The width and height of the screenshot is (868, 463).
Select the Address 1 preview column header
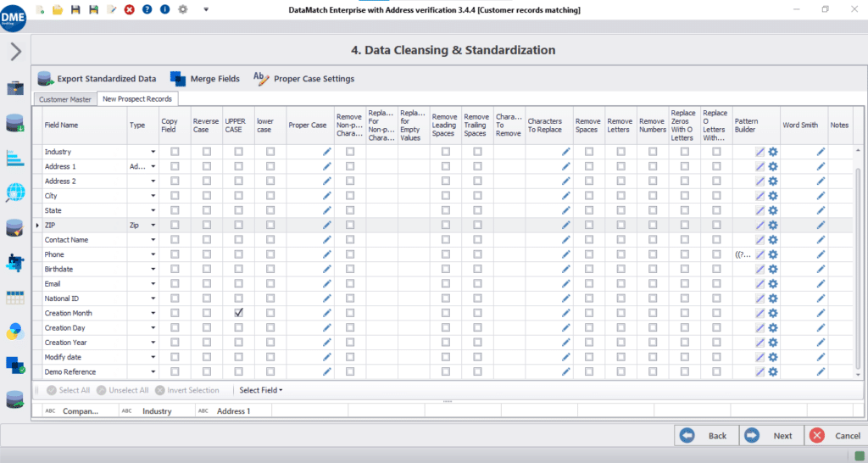point(234,411)
